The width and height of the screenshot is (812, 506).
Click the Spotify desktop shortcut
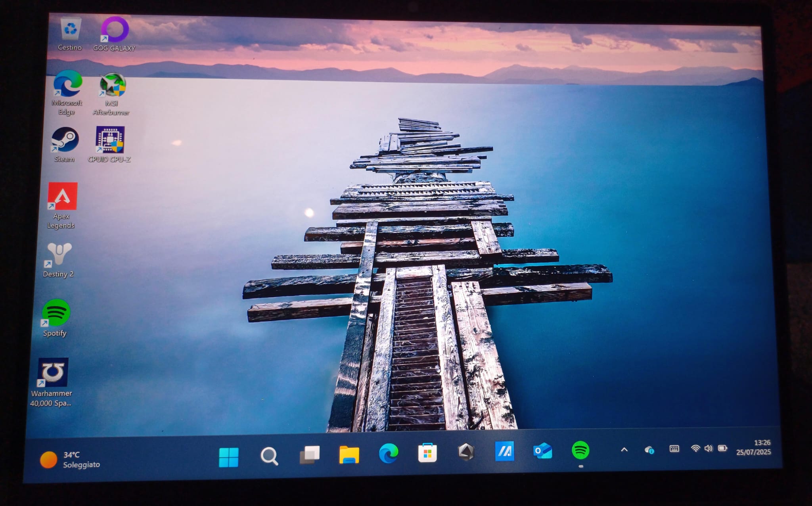(x=56, y=313)
